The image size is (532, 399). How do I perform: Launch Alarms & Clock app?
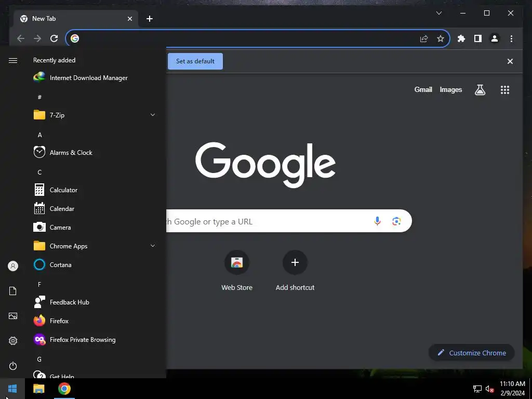95,152
